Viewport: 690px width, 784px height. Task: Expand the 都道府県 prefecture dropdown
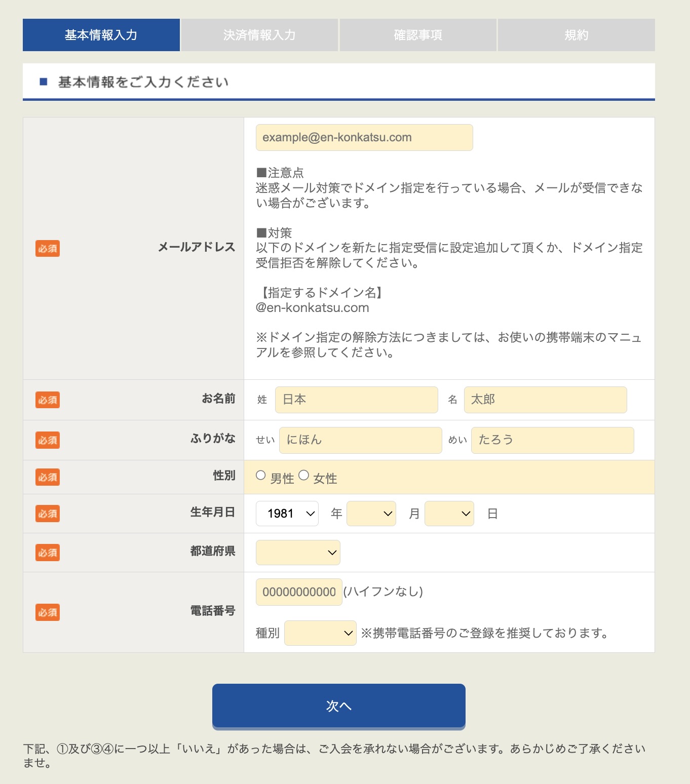pyautogui.click(x=298, y=553)
